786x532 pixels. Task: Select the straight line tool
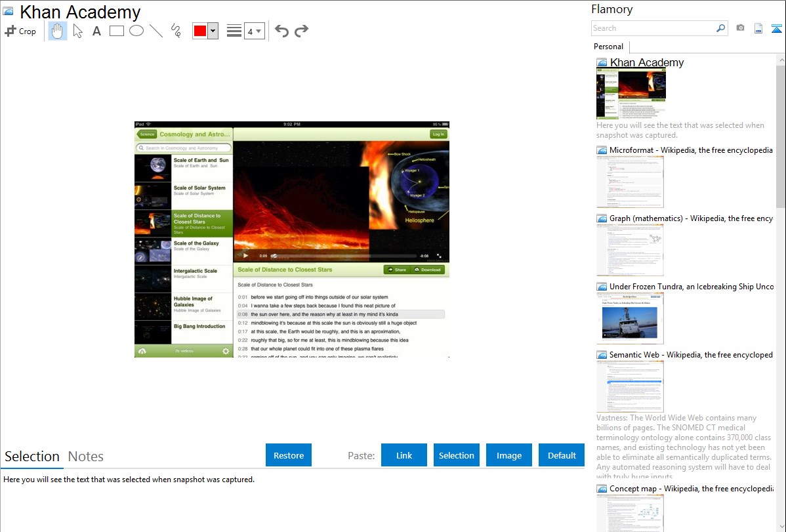[x=156, y=31]
